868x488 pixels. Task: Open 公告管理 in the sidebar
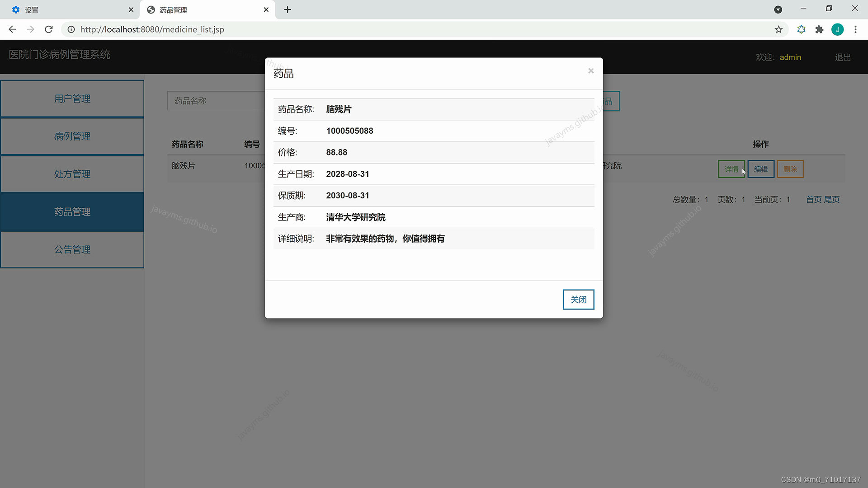[72, 249]
